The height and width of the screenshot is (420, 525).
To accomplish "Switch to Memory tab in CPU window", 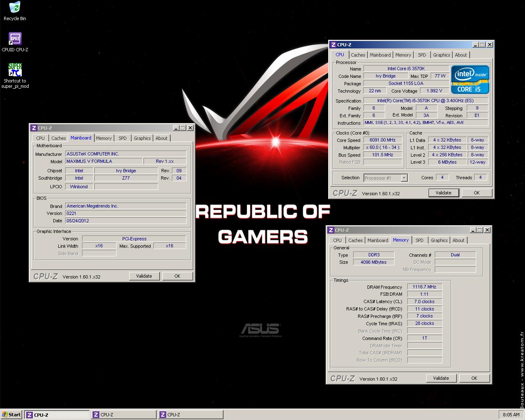I will (403, 55).
